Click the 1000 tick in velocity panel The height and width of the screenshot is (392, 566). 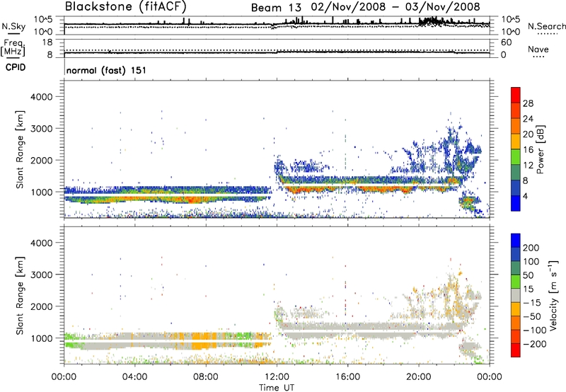41,338
